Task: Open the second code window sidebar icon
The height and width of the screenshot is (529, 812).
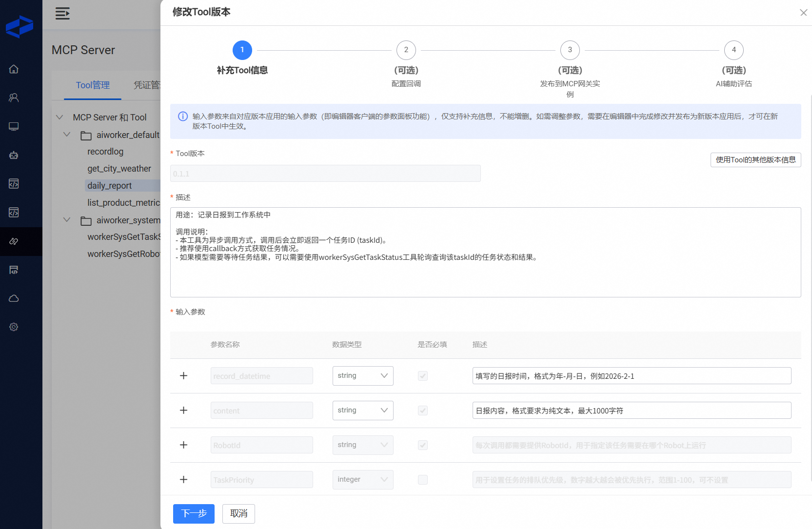Action: pyautogui.click(x=14, y=213)
